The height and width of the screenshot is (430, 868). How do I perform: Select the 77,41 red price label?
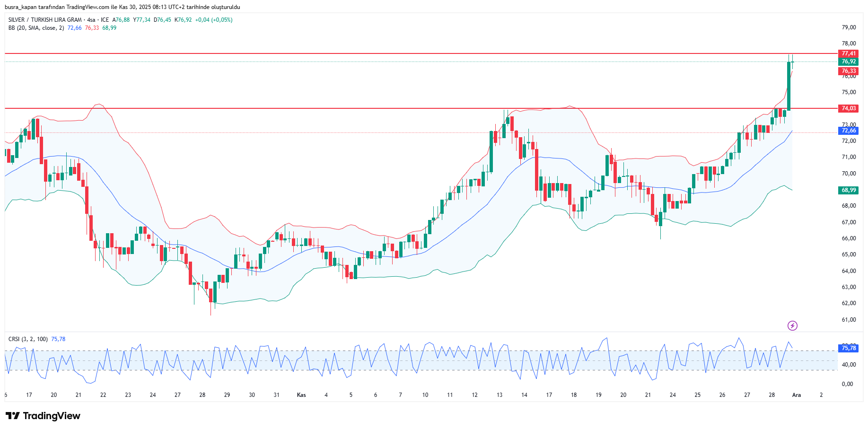[848, 53]
